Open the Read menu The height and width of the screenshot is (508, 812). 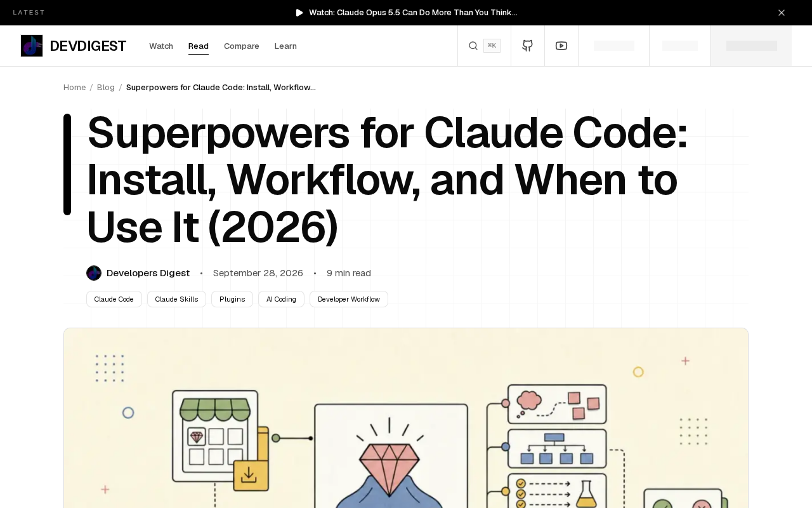[x=199, y=46]
